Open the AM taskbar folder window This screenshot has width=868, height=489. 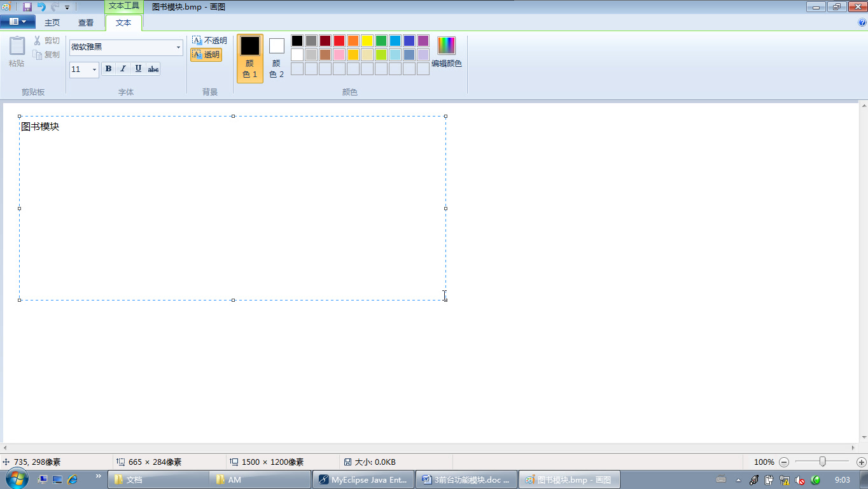[x=261, y=480]
